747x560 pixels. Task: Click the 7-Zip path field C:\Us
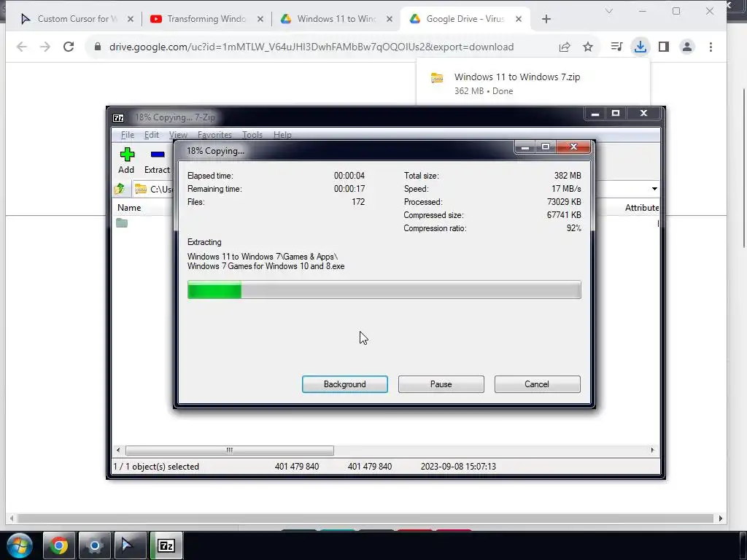click(161, 189)
